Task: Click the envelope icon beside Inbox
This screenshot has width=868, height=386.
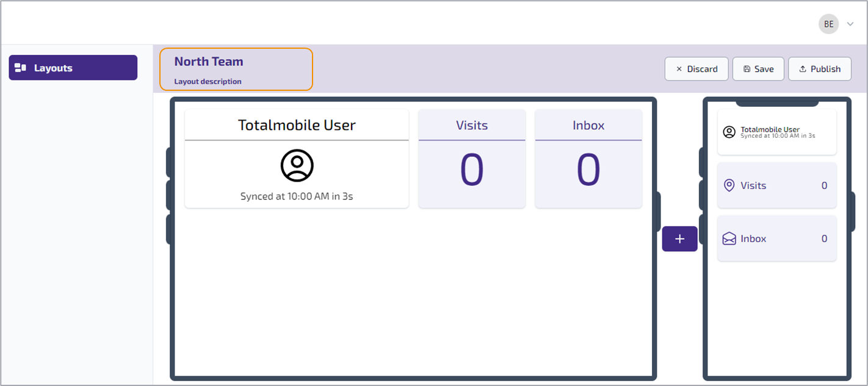Action: tap(729, 238)
